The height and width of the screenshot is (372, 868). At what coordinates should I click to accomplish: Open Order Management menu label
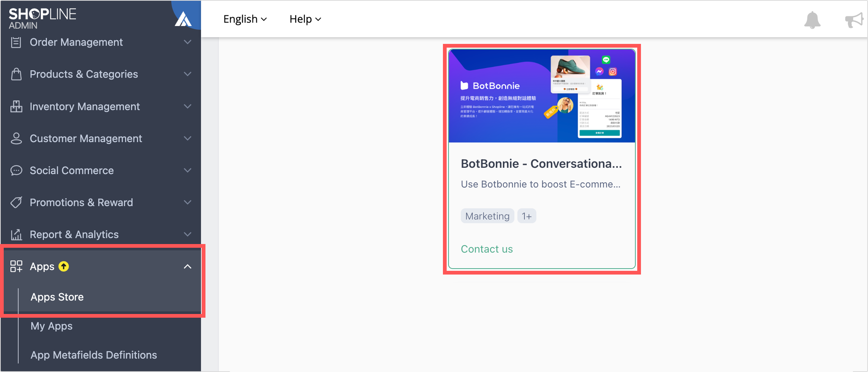point(76,42)
